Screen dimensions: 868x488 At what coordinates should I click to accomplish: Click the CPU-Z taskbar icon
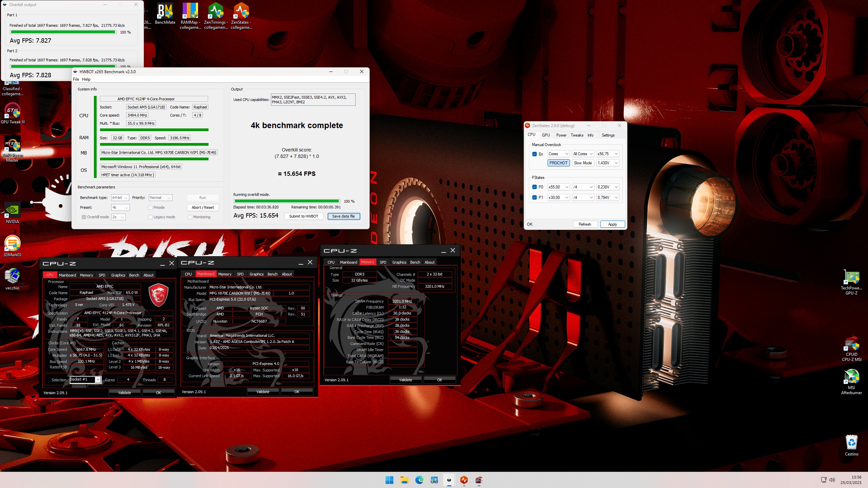point(479,480)
